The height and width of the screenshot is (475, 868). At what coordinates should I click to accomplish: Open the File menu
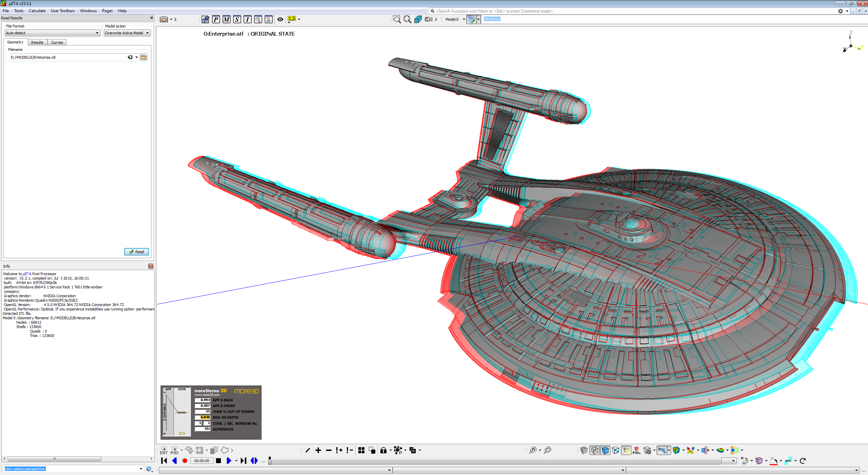click(6, 11)
